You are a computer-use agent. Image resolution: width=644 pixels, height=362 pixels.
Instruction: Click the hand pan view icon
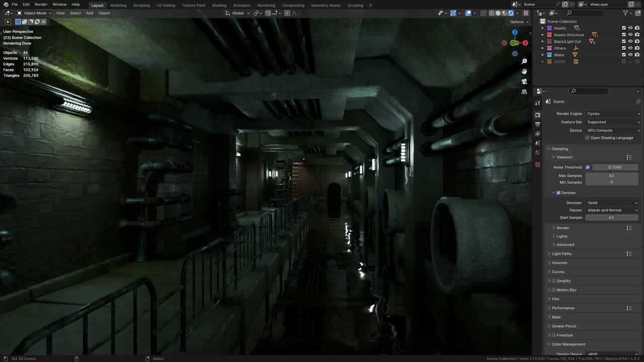click(x=524, y=71)
